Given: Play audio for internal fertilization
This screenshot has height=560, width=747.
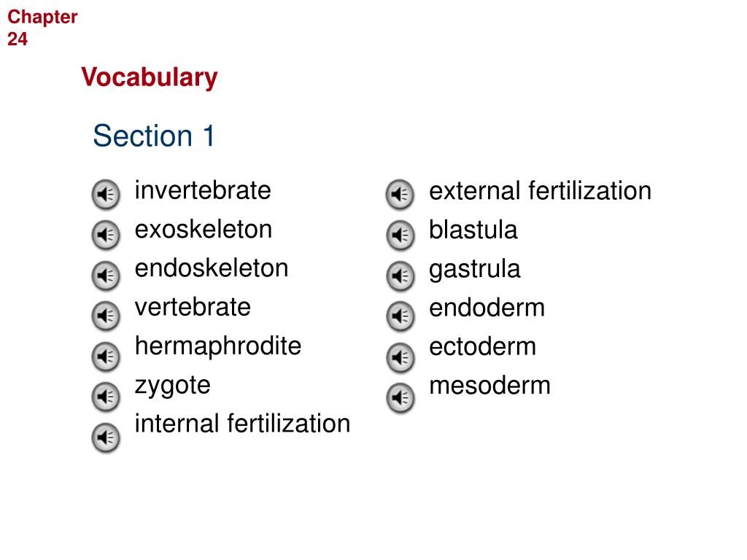Looking at the screenshot, I should point(105,437).
